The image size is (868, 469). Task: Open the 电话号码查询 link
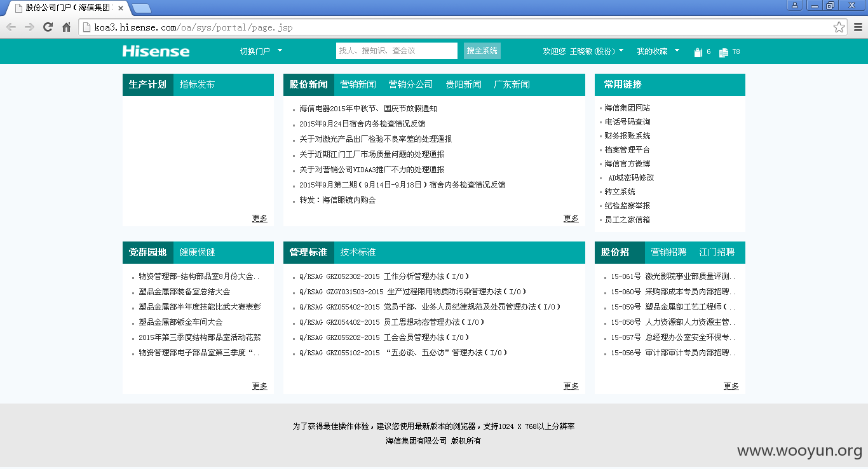[627, 122]
